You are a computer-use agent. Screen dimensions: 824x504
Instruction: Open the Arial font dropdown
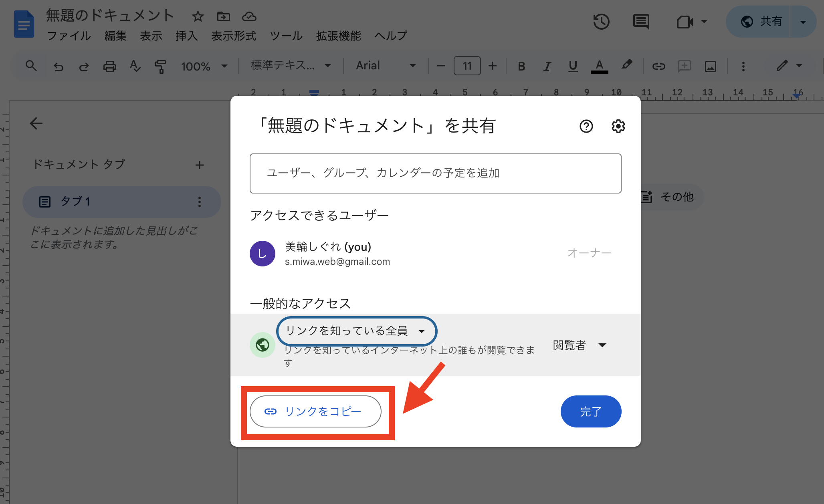pos(386,66)
